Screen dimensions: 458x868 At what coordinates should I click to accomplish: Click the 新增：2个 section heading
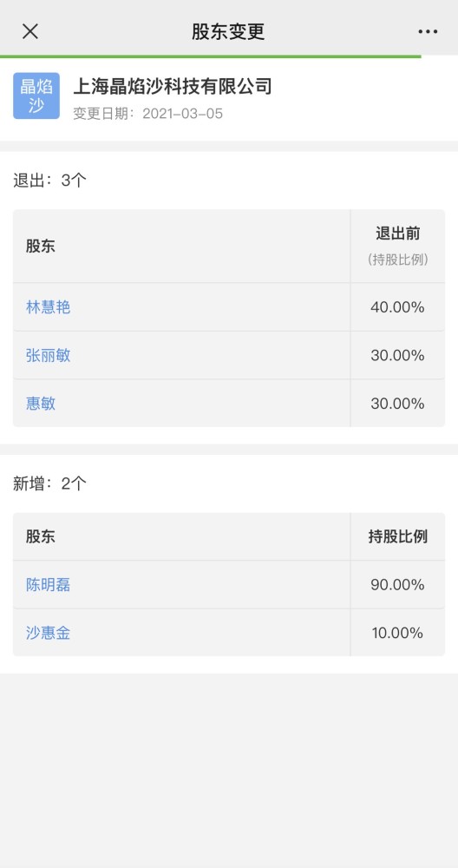tap(49, 483)
